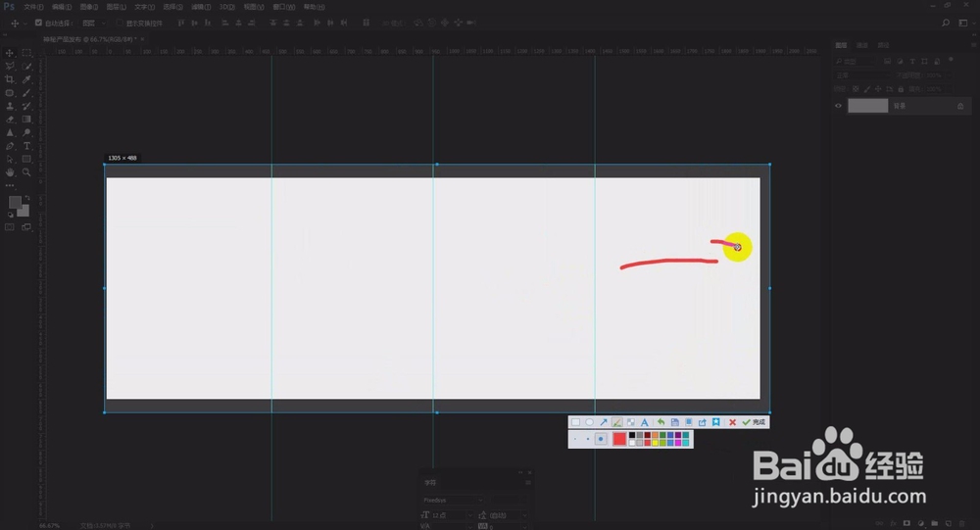Choose pencil draw tool in screenshot toolbar
The width and height of the screenshot is (980, 530).
616,422
